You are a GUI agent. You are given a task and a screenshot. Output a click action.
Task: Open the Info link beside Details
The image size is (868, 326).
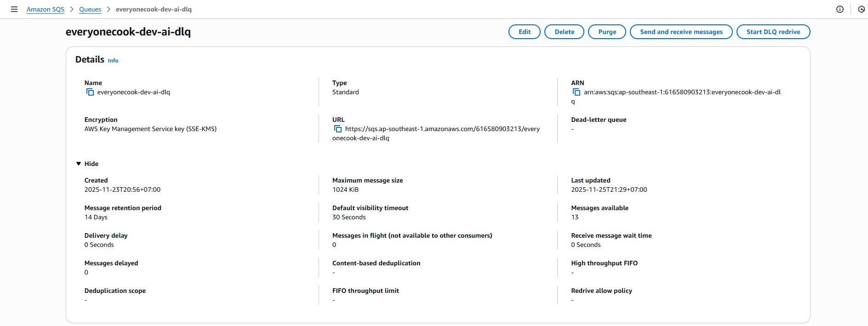pos(113,61)
